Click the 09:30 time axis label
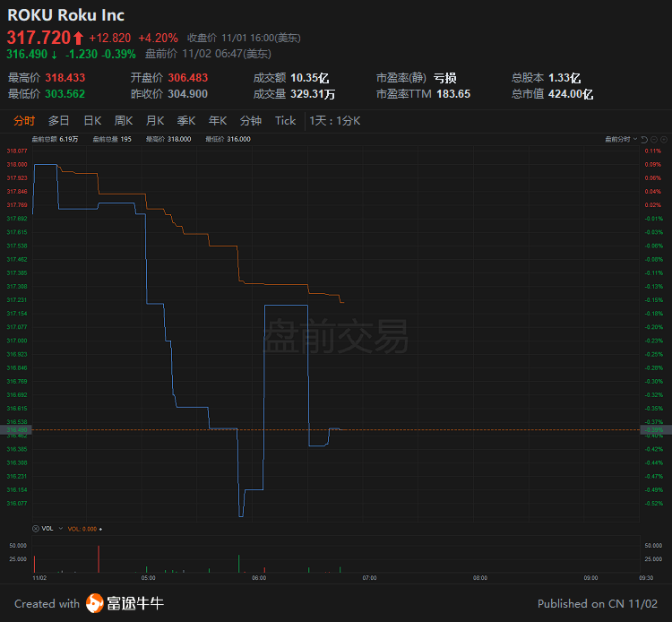Viewport: 672px width, 622px height. pos(646,578)
